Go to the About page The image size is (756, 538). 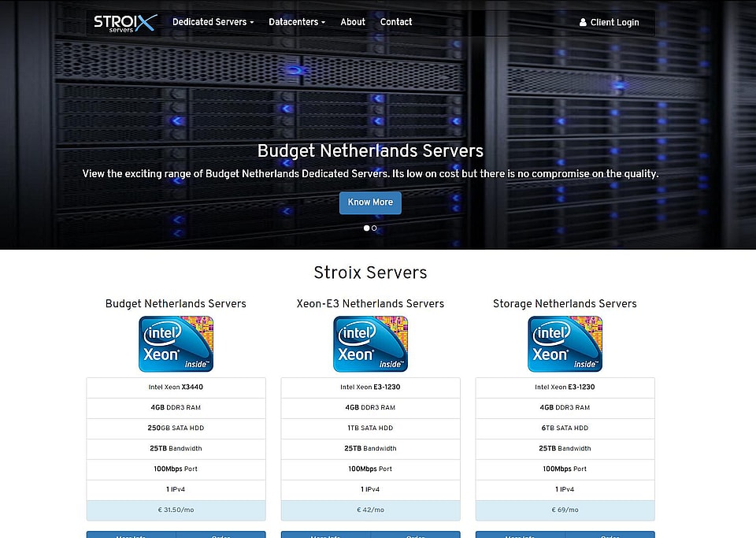[x=353, y=22]
